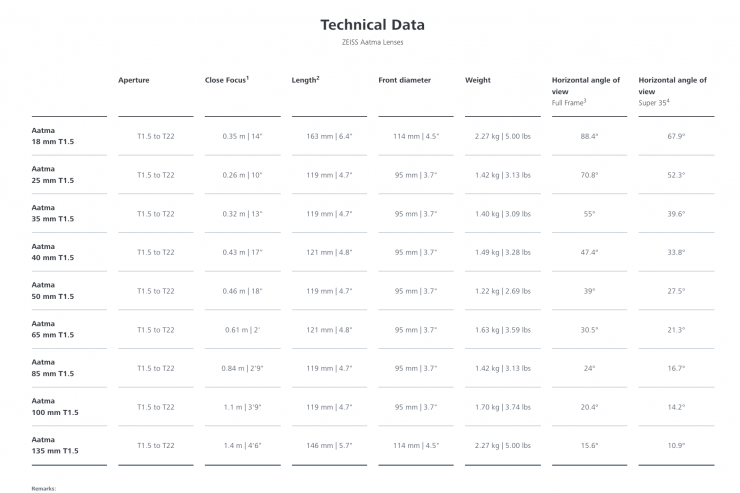Screen dimensions: 740x493
Task: Click the 163 mm | 6.4" length value
Action: [328, 136]
